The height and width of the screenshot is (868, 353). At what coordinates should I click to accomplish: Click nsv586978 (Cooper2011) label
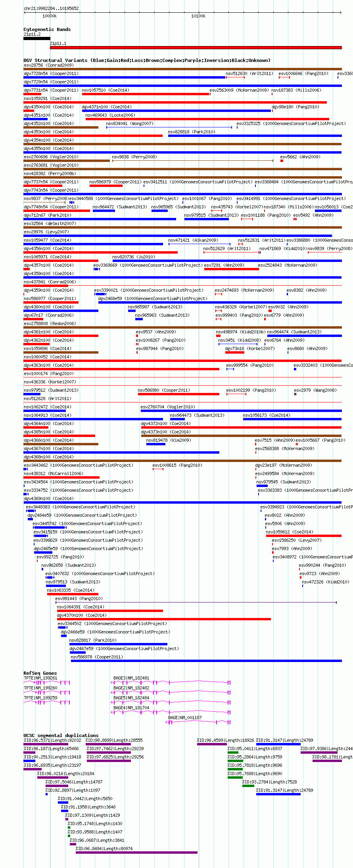97,657
